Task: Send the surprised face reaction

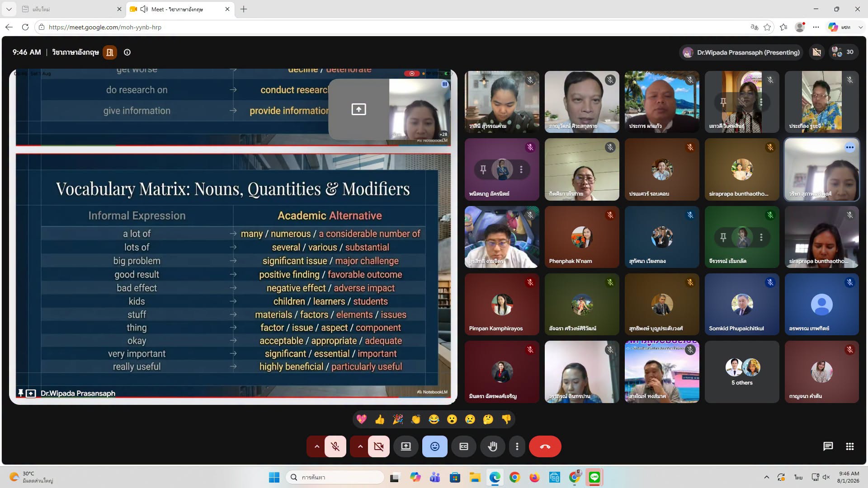Action: tap(452, 419)
